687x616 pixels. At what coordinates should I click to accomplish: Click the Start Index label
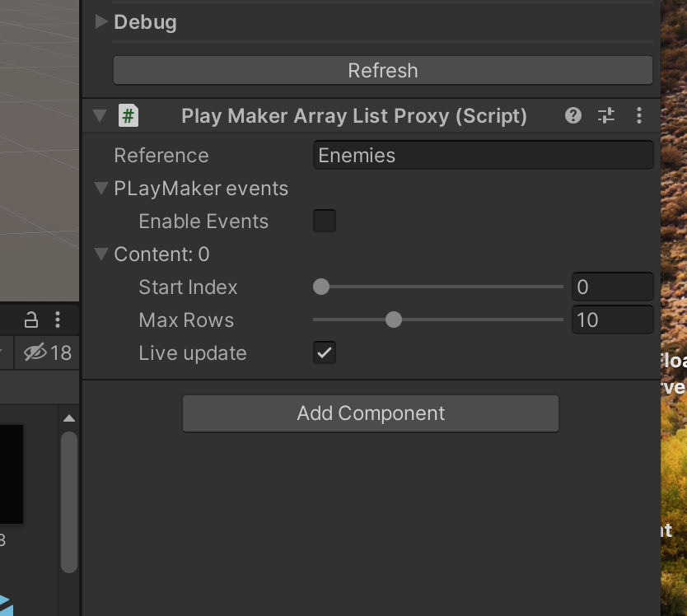[x=188, y=287]
